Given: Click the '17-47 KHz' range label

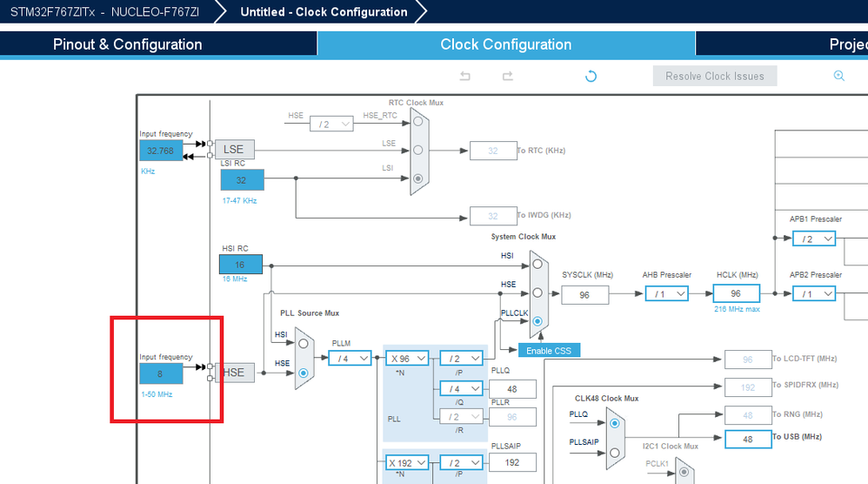Looking at the screenshot, I should pyautogui.click(x=240, y=200).
